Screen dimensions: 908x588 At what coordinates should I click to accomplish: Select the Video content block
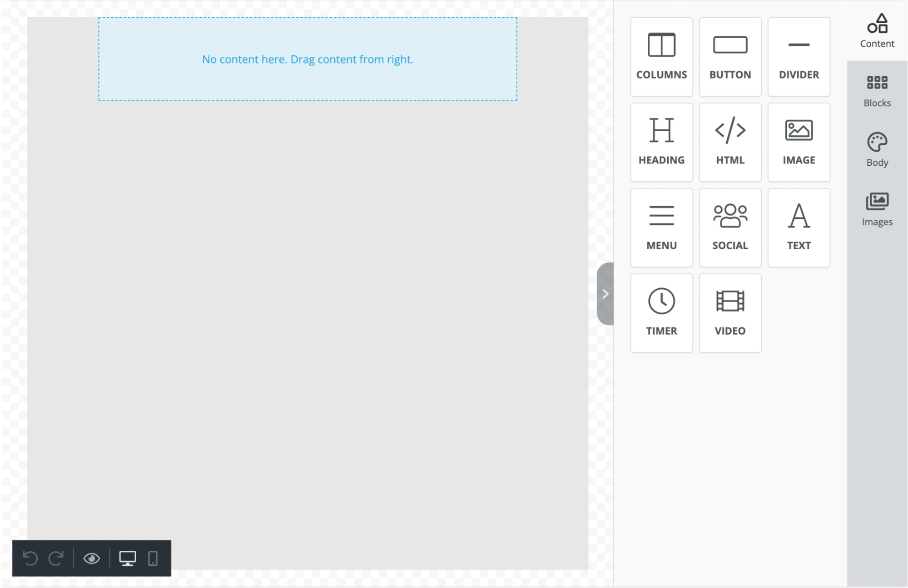click(730, 312)
